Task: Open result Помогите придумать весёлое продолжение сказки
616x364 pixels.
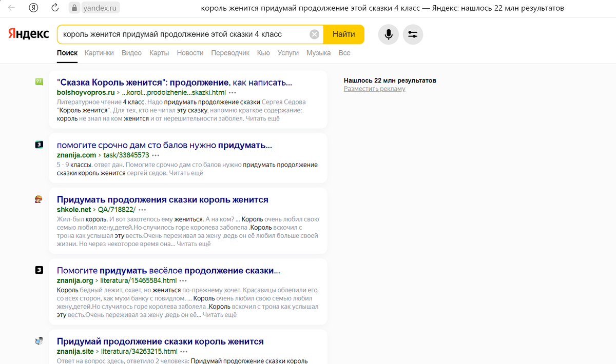Action: 168,270
